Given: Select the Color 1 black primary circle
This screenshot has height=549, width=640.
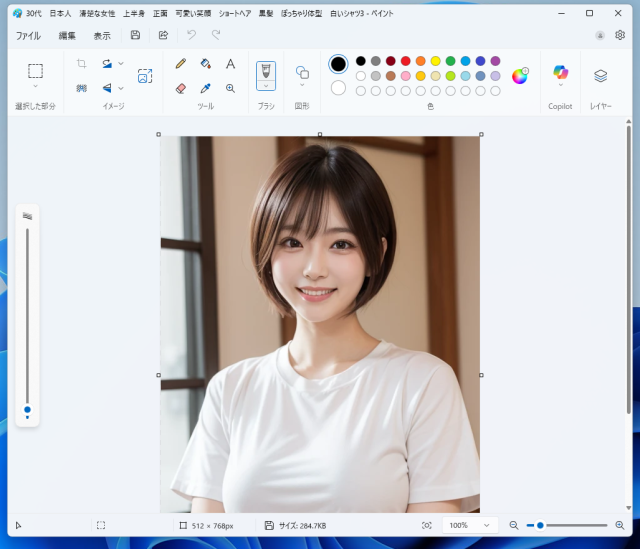Looking at the screenshot, I should tap(338, 64).
